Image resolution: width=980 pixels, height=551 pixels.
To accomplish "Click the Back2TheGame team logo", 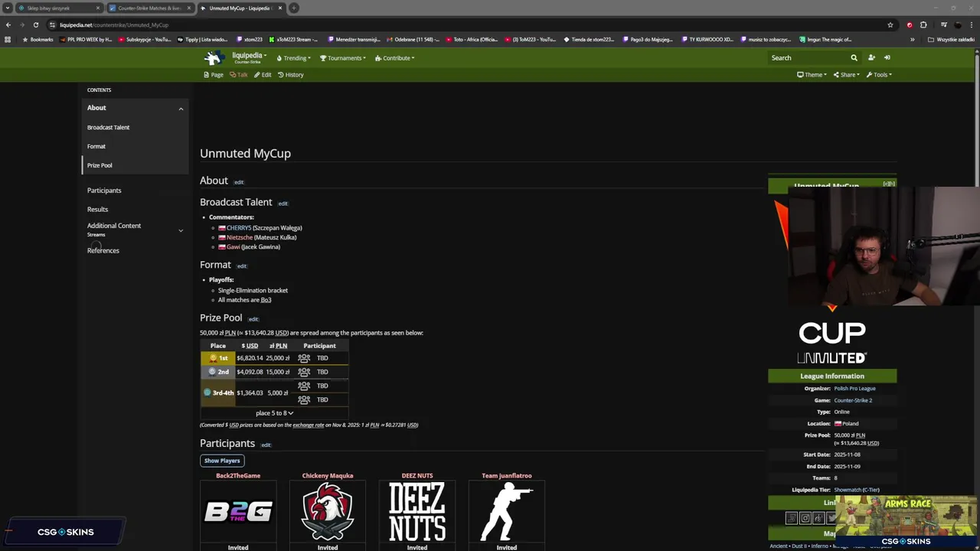I will (238, 511).
